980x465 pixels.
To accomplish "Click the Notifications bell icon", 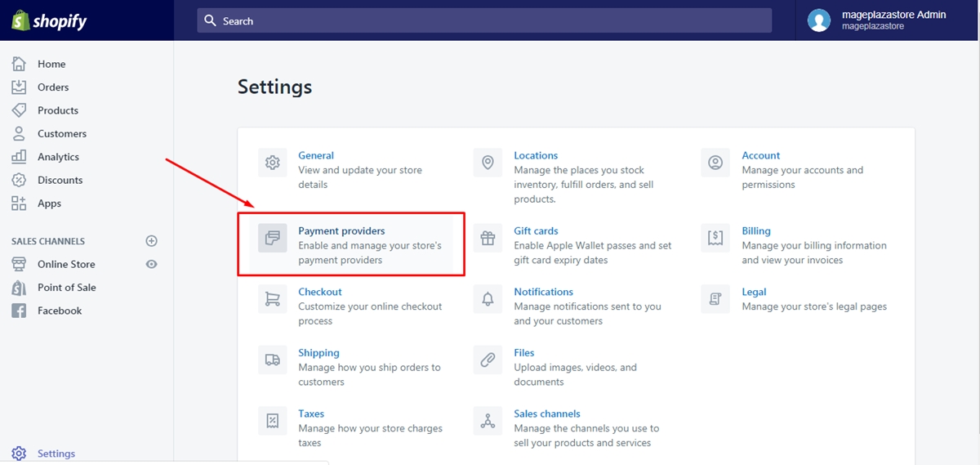I will 488,299.
